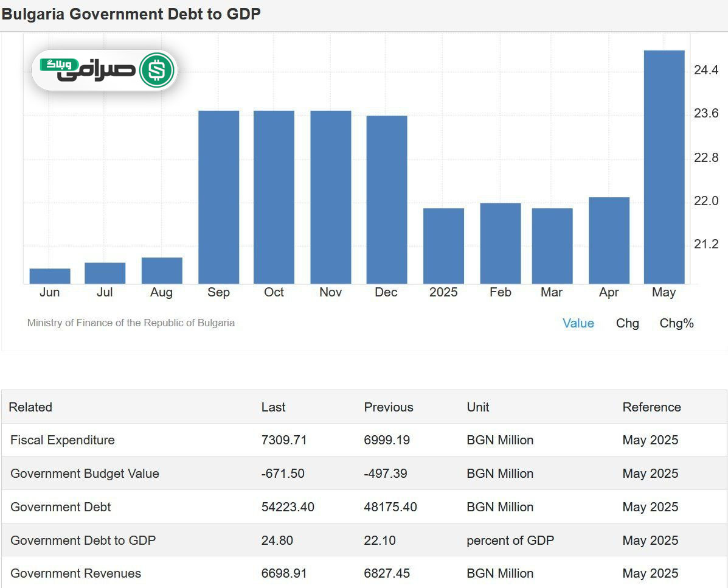Click the Reference column header
Image resolution: width=728 pixels, height=588 pixels.
651,407
